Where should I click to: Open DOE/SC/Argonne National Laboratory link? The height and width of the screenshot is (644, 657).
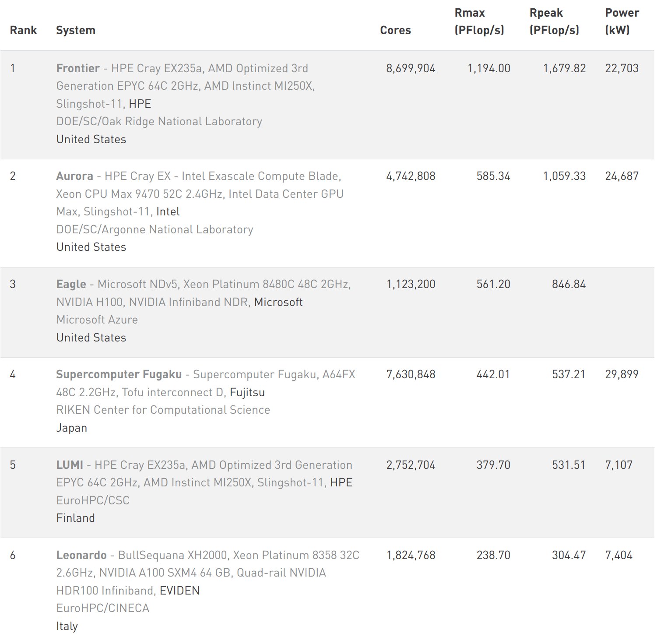pyautogui.click(x=155, y=229)
